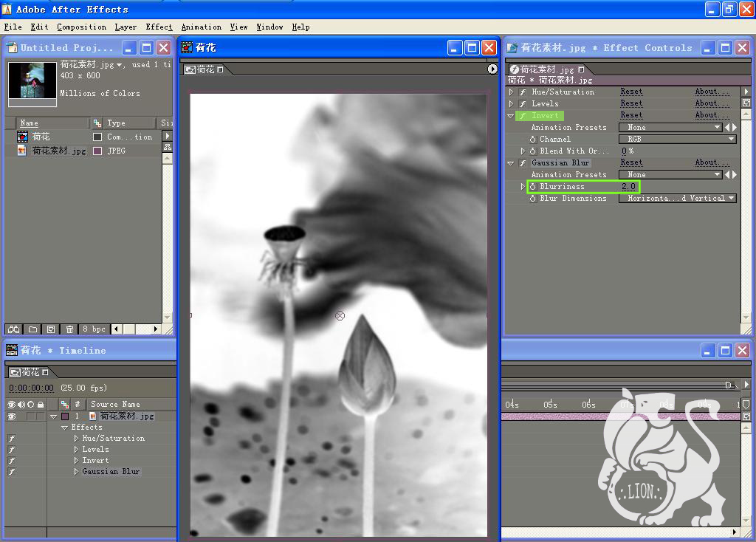Click Reset for the Invert effect

[x=631, y=116]
